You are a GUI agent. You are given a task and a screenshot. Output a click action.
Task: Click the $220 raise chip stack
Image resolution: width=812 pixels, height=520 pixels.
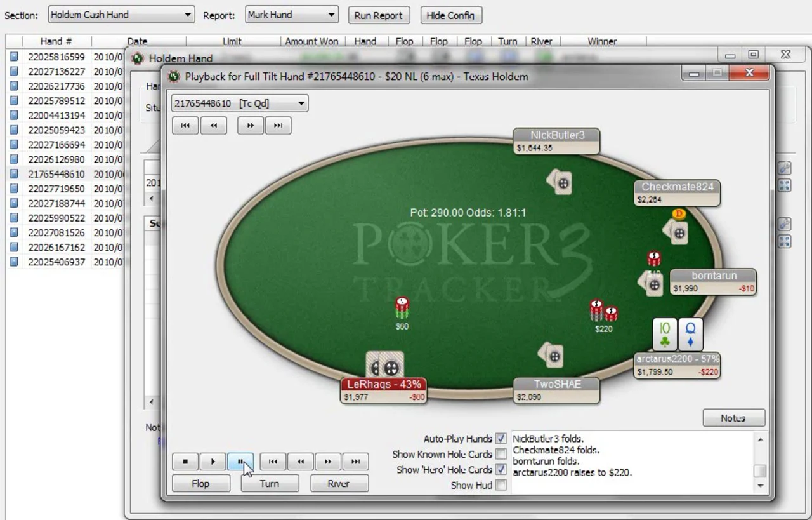603,311
